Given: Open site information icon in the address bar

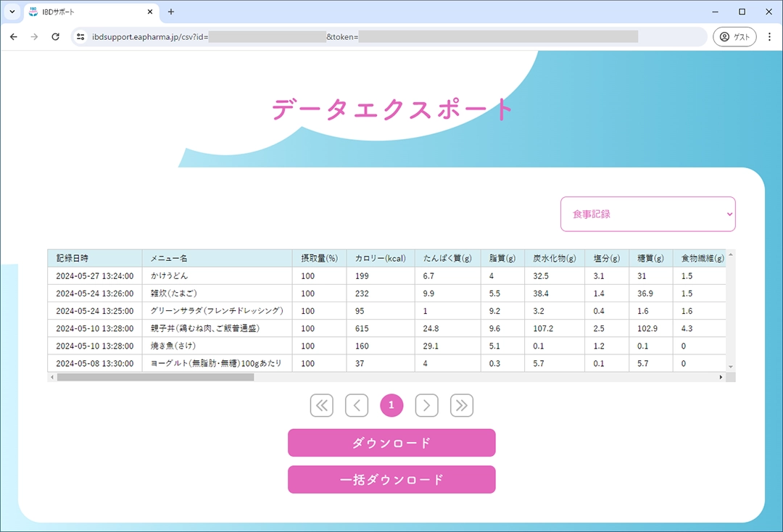Looking at the screenshot, I should click(x=80, y=36).
